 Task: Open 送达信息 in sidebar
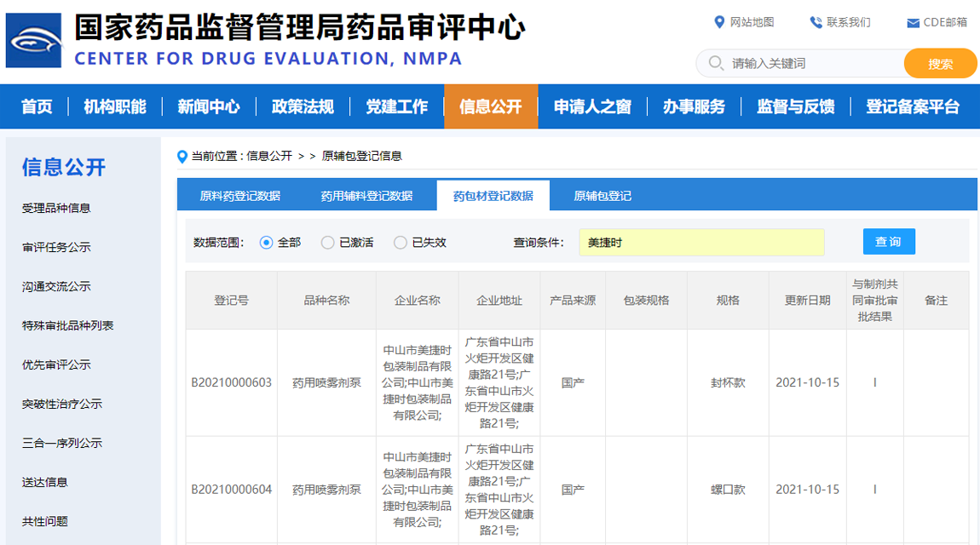(45, 482)
